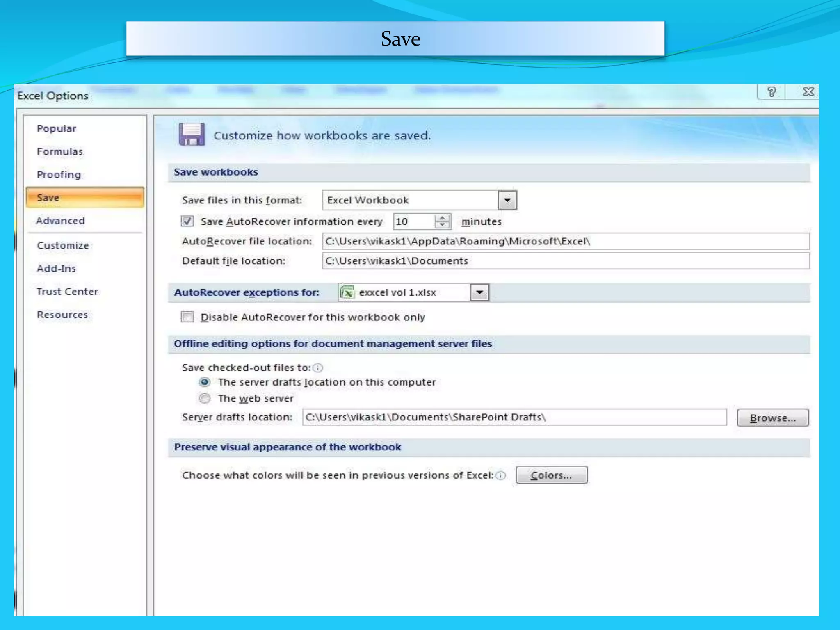Click the Default file location field
This screenshot has width=840, height=630.
coord(565,261)
